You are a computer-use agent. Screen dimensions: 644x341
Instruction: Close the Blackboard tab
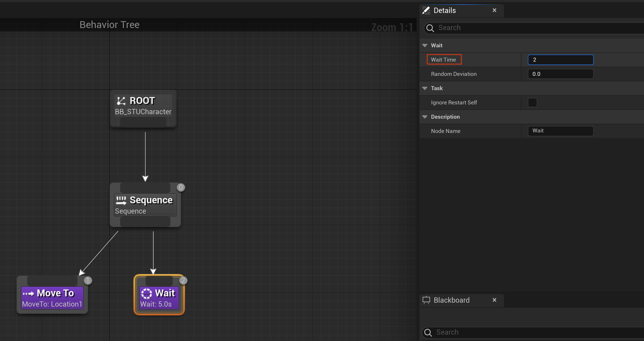(494, 300)
